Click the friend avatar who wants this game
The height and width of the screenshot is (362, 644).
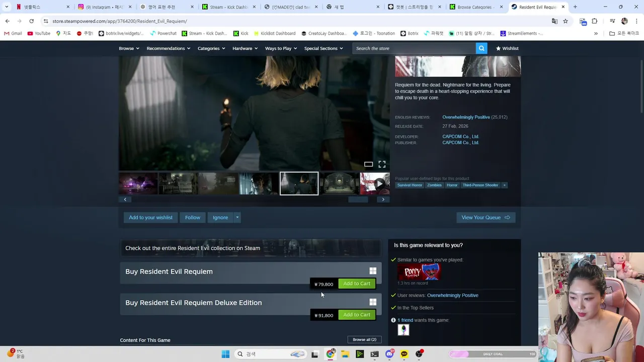coord(404,330)
